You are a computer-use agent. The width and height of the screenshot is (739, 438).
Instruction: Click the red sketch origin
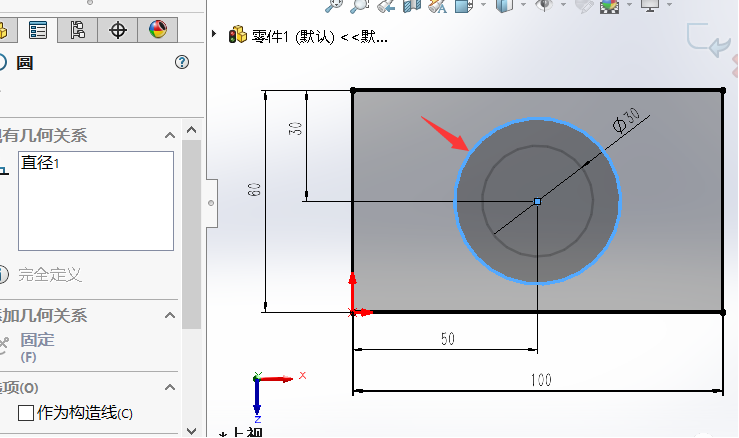click(353, 312)
